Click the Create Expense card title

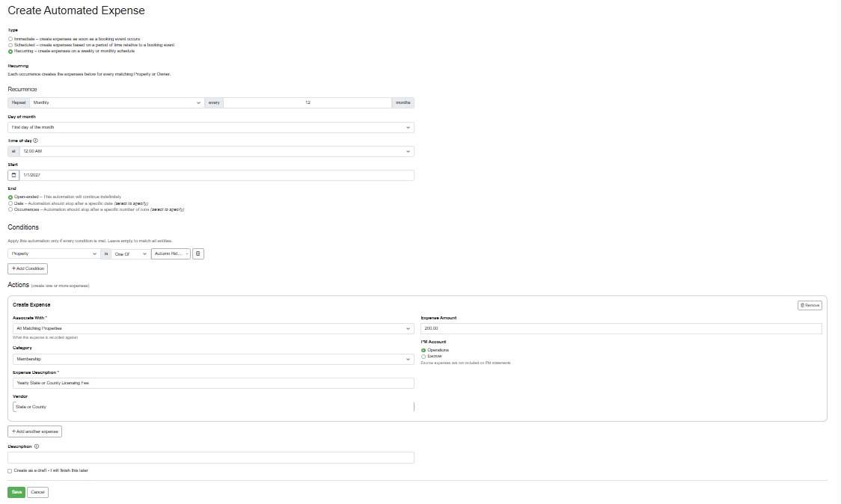(31, 304)
